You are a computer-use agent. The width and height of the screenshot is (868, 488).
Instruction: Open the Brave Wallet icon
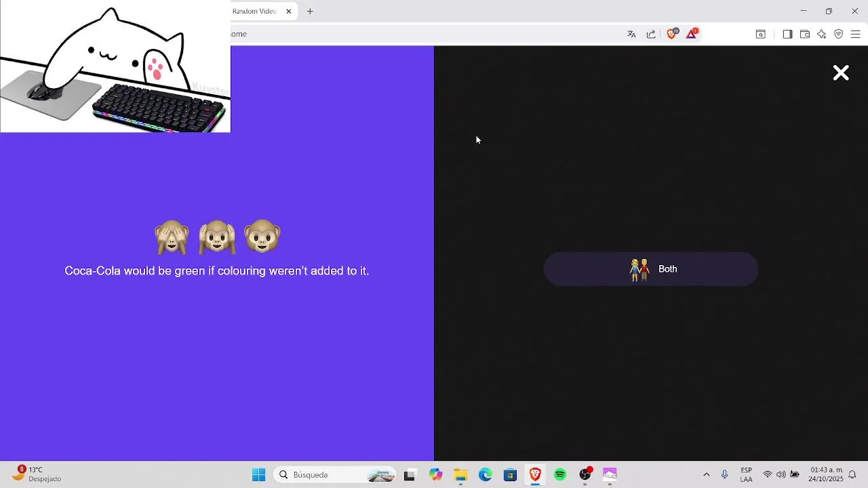805,34
